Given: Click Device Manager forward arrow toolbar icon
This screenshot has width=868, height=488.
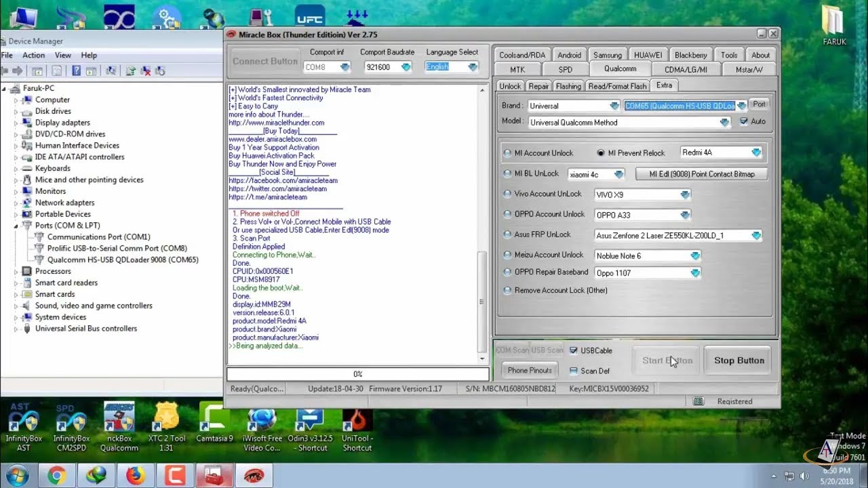Looking at the screenshot, I should (17, 70).
